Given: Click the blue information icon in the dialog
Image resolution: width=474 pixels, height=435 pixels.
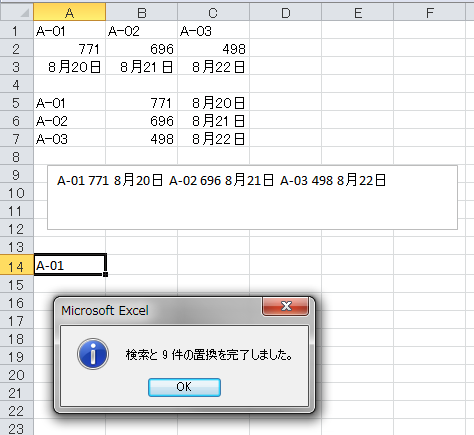Looking at the screenshot, I should [93, 354].
